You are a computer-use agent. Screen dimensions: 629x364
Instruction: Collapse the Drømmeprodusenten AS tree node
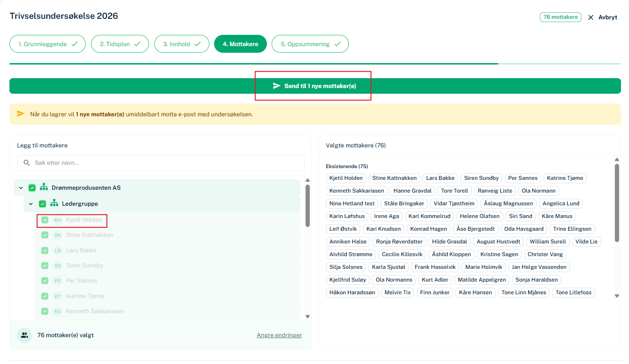tap(21, 188)
